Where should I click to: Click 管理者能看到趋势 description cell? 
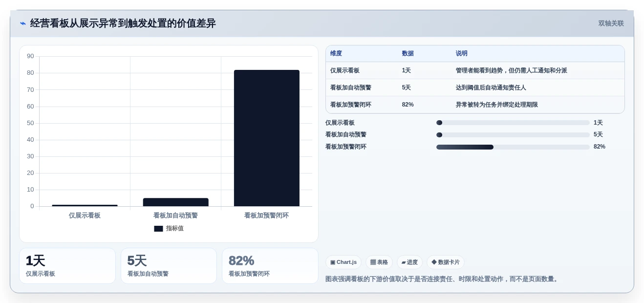[x=512, y=70]
